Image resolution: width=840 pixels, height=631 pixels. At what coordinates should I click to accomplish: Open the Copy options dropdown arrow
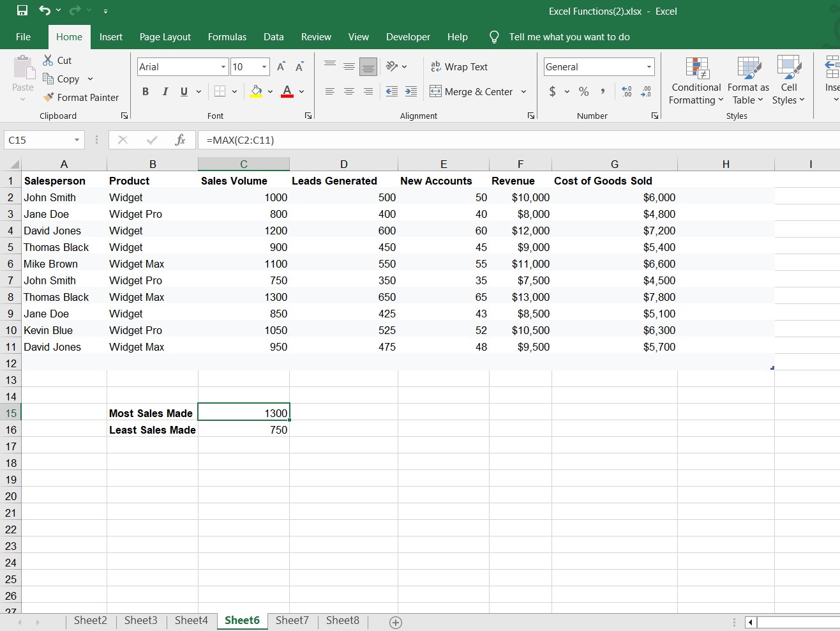[x=90, y=79]
